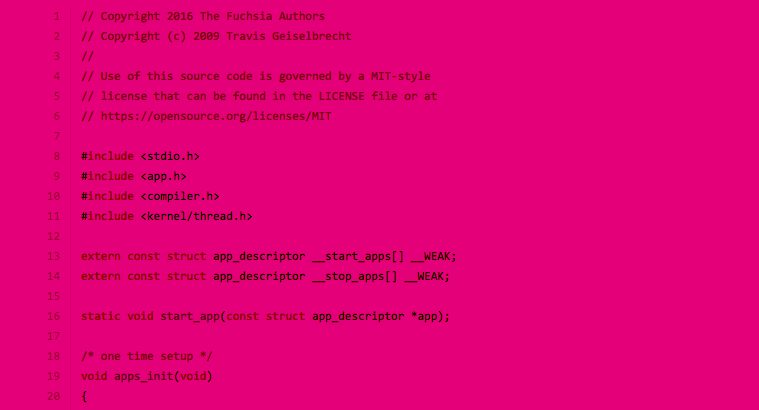Click line number 13 in the gutter
759x410 pixels.
click(53, 256)
